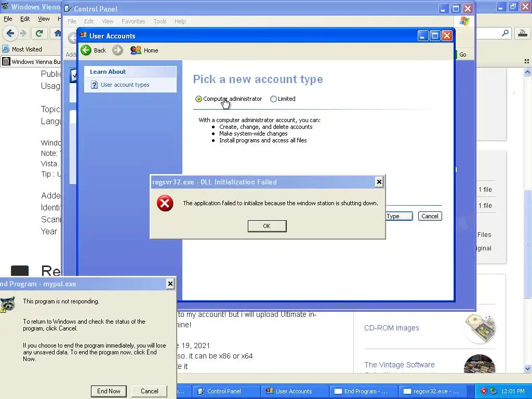Viewport: 532px width, 399px height.
Task: Click the grid menu icon near the browser scrollbar
Action: click(527, 61)
